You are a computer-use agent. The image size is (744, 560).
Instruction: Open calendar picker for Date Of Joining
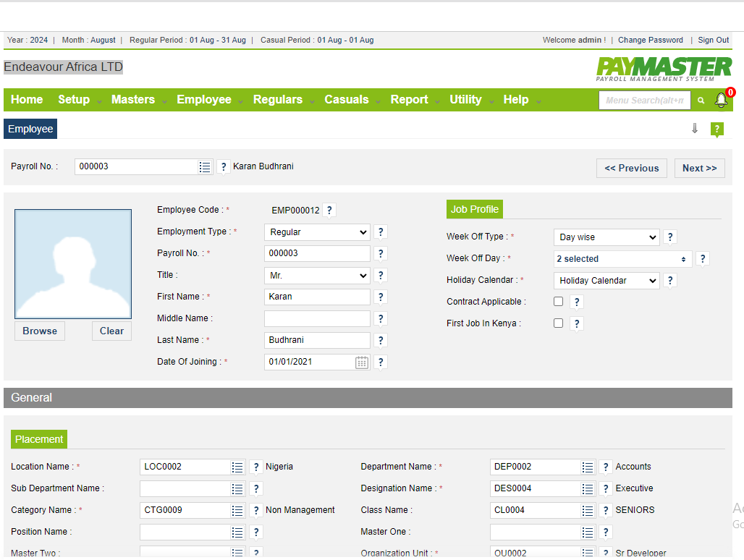[x=362, y=362]
